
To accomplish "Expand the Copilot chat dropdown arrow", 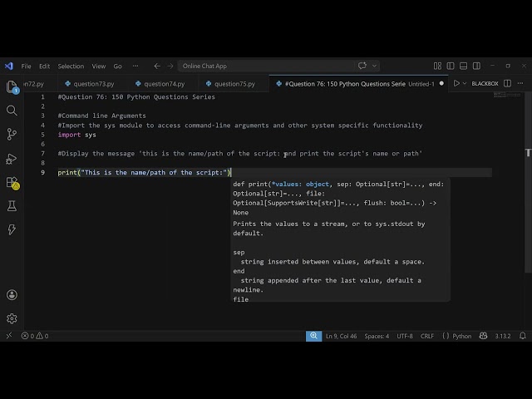I will pos(374,66).
